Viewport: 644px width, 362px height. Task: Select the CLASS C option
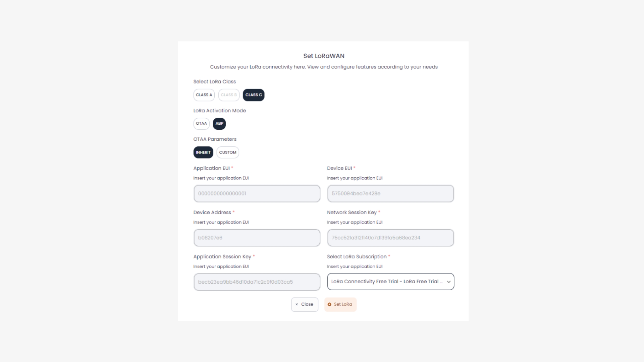coord(254,95)
